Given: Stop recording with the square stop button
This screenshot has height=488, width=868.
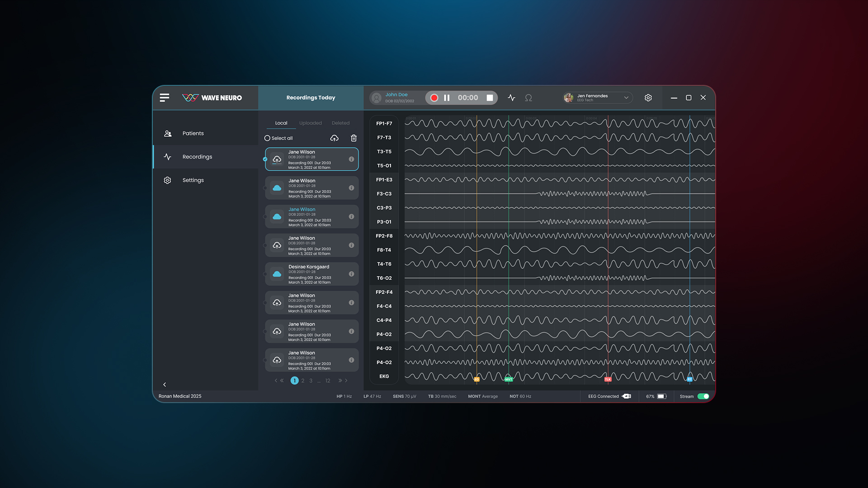Looking at the screenshot, I should click(490, 98).
